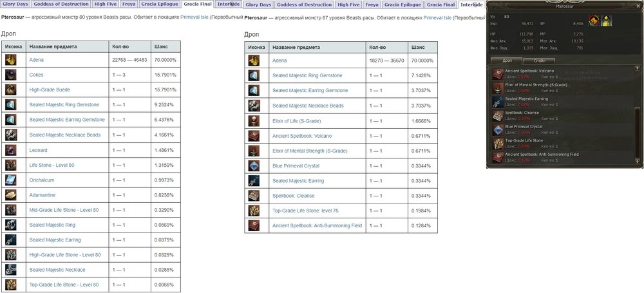
Task: Follow the Mid-Grade Life Stone - Level 80 link
Action: click(x=64, y=210)
